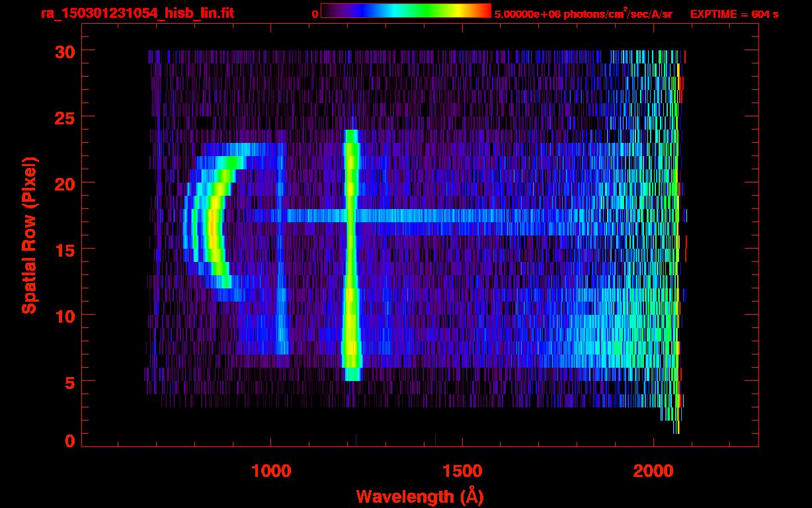Click the faint vertical line near 1025 Å

pyautogui.click(x=281, y=249)
